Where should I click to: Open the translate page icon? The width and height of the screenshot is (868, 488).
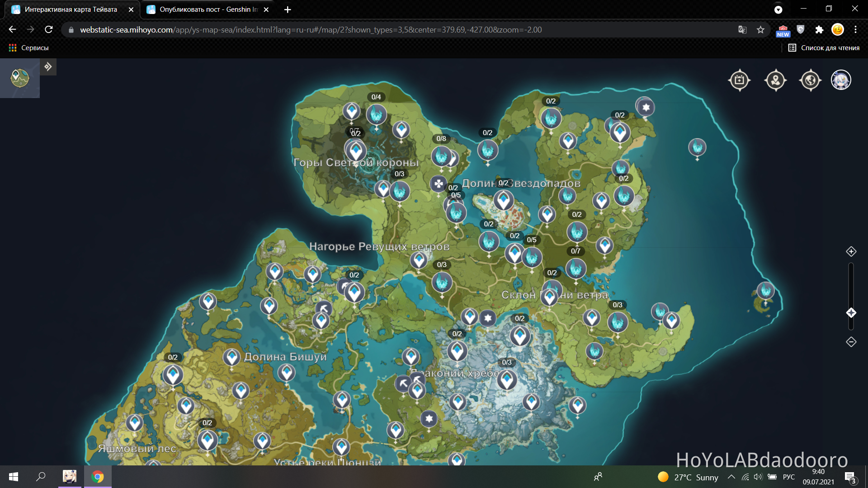click(742, 30)
